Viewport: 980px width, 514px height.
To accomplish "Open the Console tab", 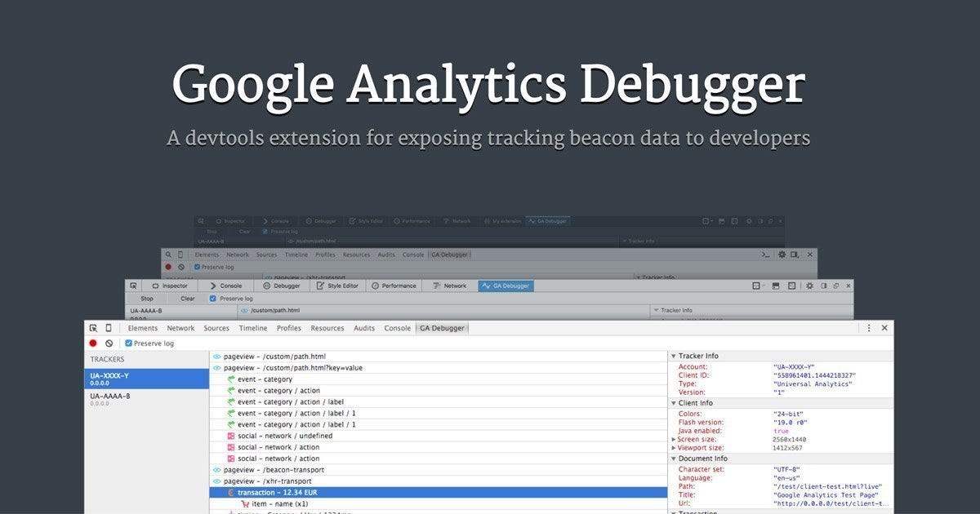I will click(397, 327).
